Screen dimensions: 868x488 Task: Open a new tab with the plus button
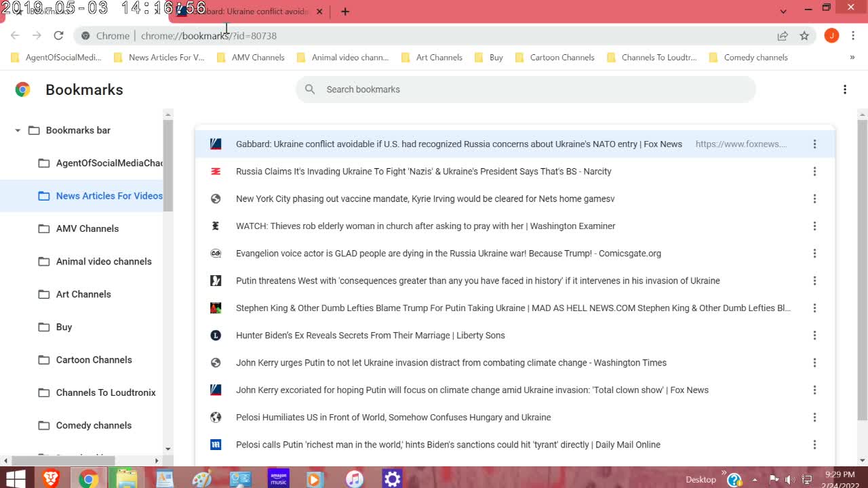point(345,11)
